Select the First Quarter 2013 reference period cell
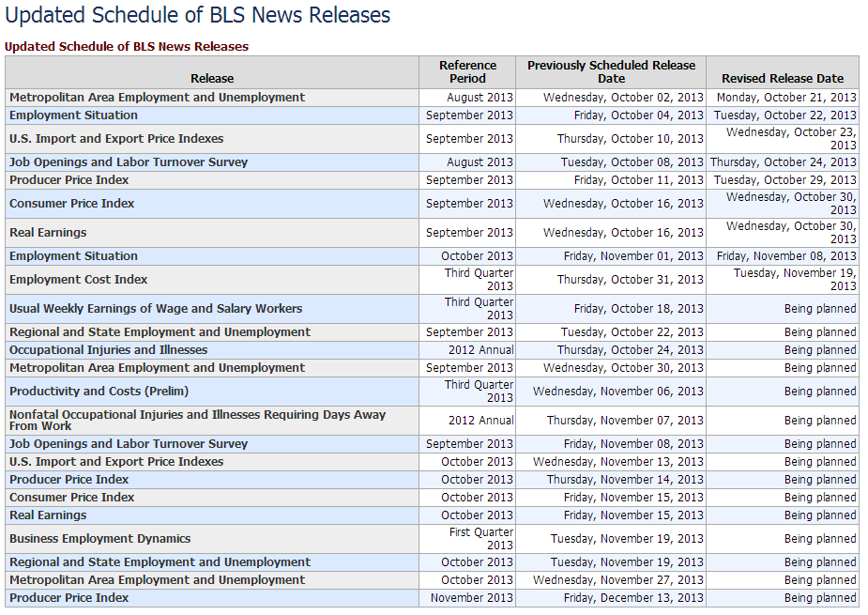 [480, 539]
